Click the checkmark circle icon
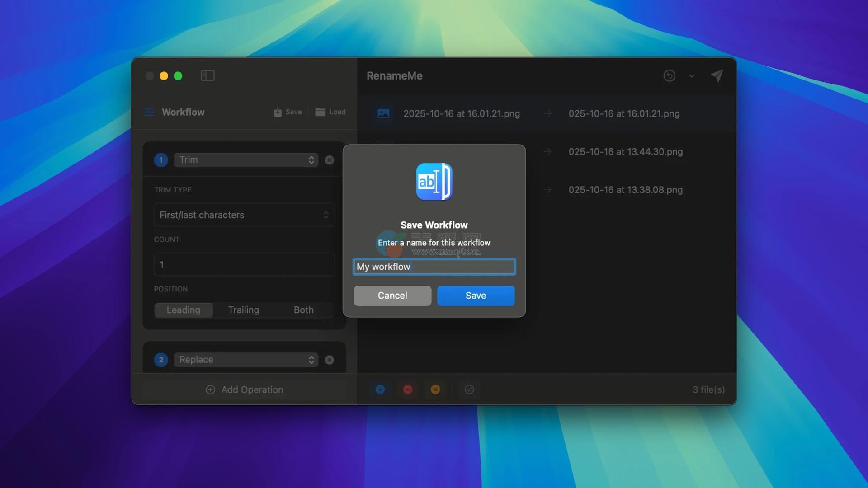Image resolution: width=868 pixels, height=488 pixels. coord(469,389)
